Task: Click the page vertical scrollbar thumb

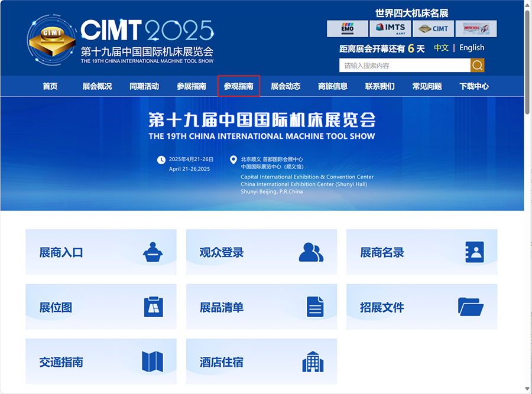Action: pyautogui.click(x=527, y=62)
